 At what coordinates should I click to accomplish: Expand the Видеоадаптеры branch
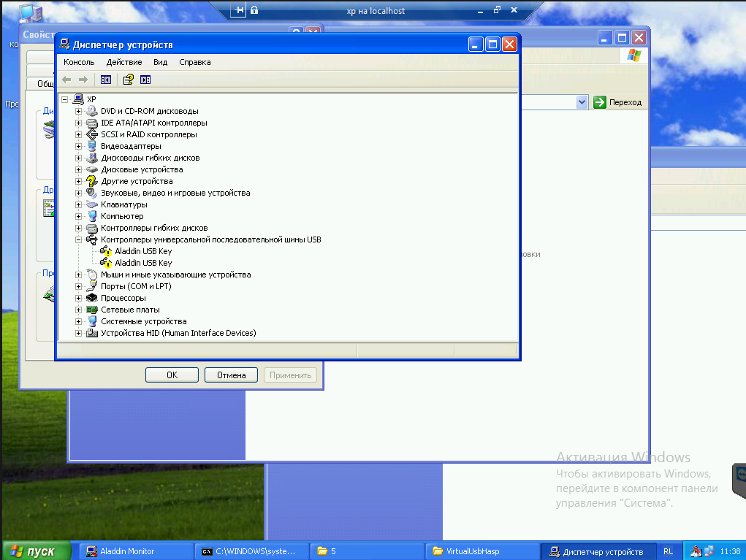pyautogui.click(x=78, y=146)
